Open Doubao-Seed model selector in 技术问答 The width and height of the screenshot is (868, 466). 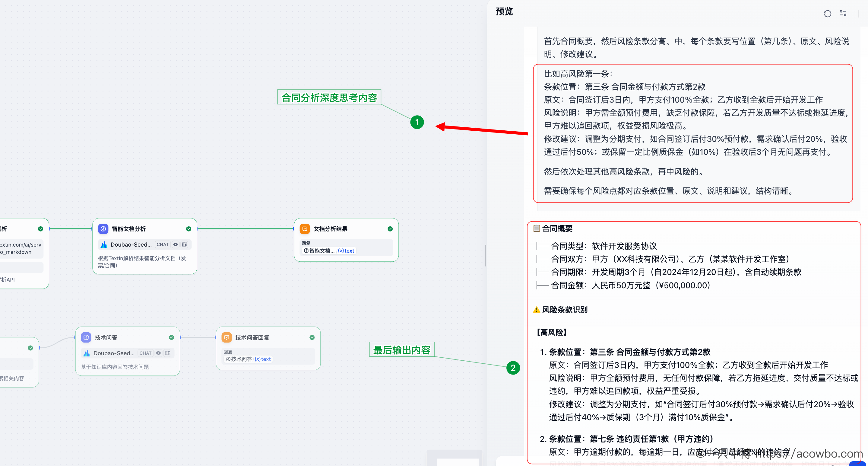[114, 353]
